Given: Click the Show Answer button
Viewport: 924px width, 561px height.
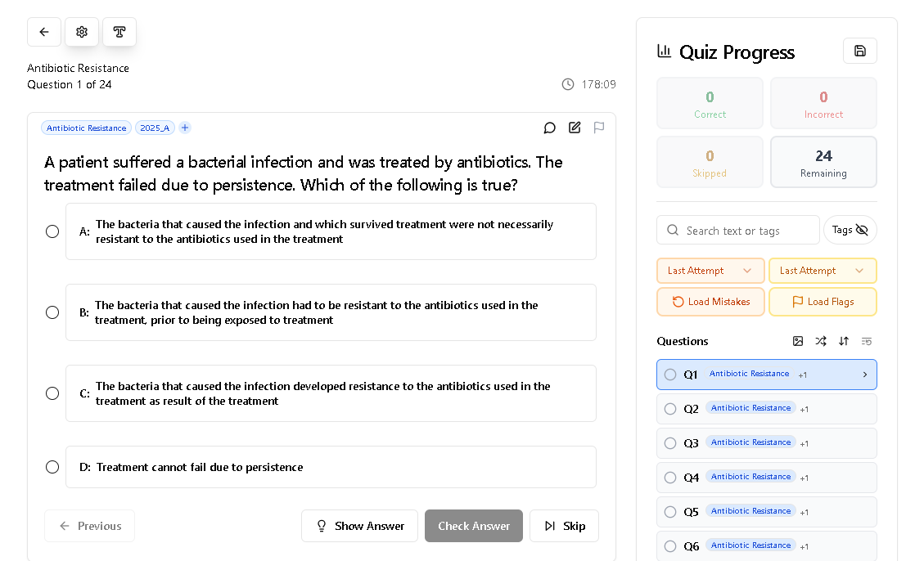Looking at the screenshot, I should 359,526.
